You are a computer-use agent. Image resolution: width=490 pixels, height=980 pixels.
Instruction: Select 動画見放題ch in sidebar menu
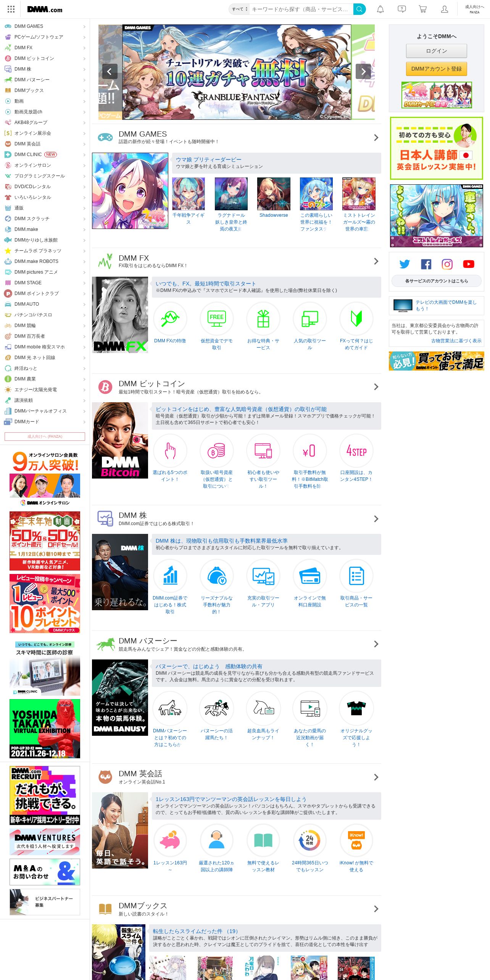(x=45, y=112)
